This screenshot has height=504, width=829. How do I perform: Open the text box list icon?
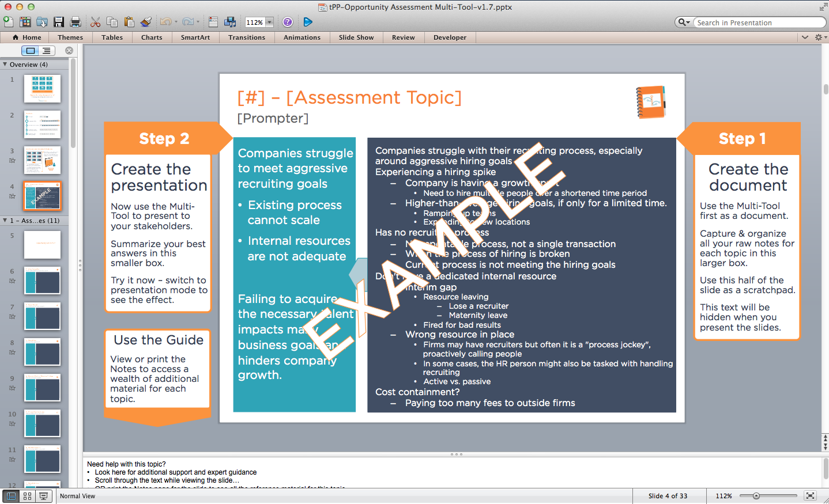(x=213, y=22)
